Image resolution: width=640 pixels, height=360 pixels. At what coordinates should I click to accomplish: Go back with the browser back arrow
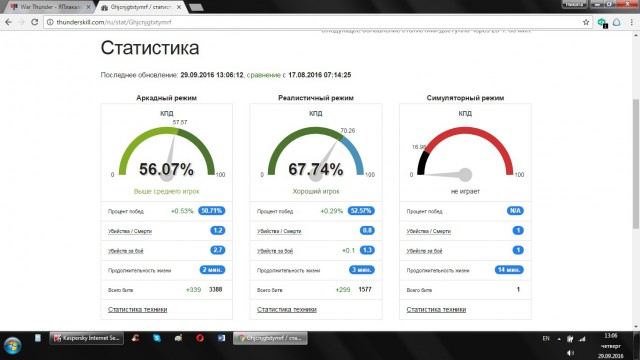9,22
